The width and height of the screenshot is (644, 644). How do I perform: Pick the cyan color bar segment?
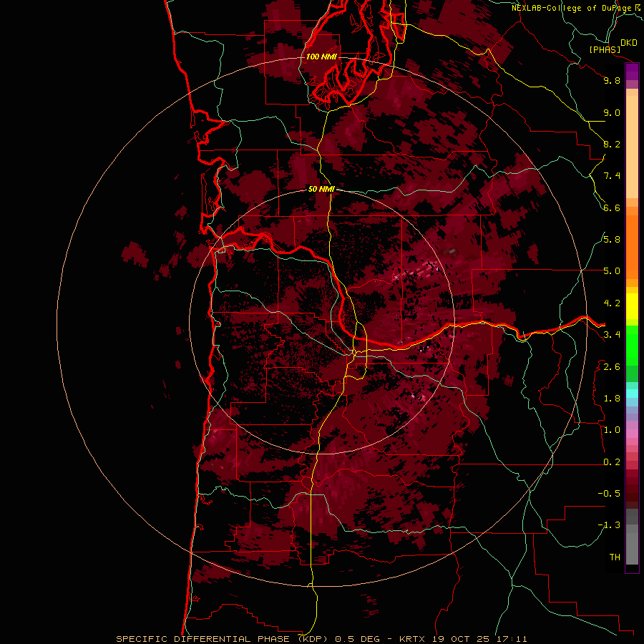point(632,394)
